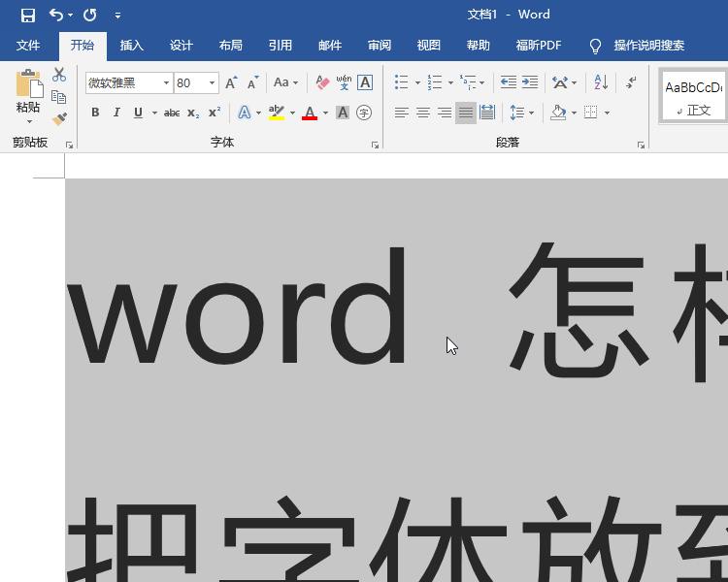The image size is (728, 582).
Task: Toggle underline formatting
Action: pyautogui.click(x=138, y=113)
